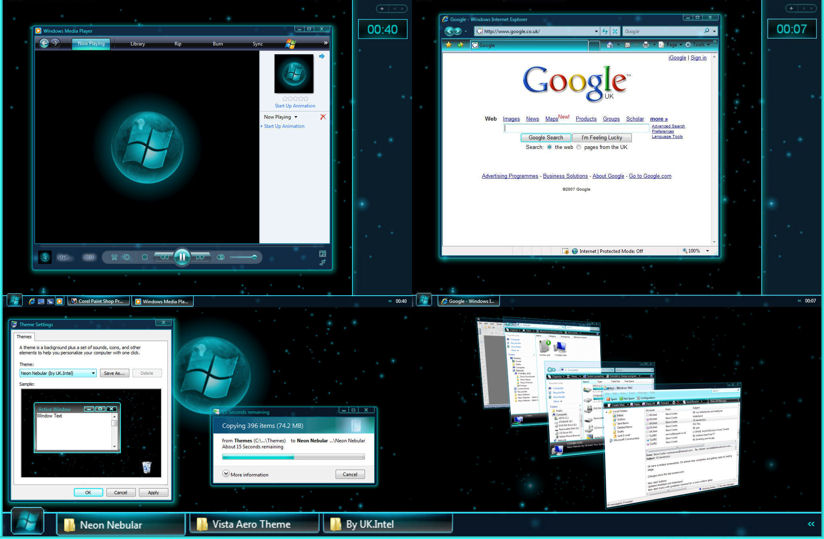Clear the playlist with the red X

[323, 117]
